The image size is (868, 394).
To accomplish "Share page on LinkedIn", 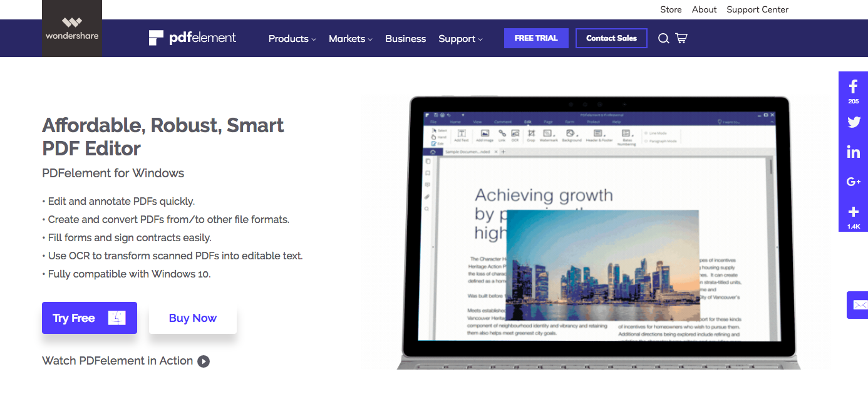I will point(853,152).
